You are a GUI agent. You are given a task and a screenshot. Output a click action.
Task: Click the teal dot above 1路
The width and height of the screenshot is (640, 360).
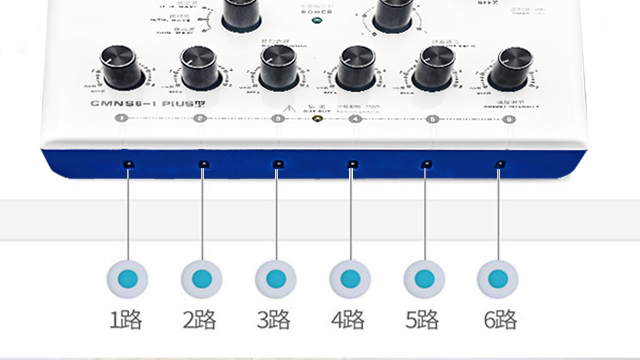(x=128, y=280)
